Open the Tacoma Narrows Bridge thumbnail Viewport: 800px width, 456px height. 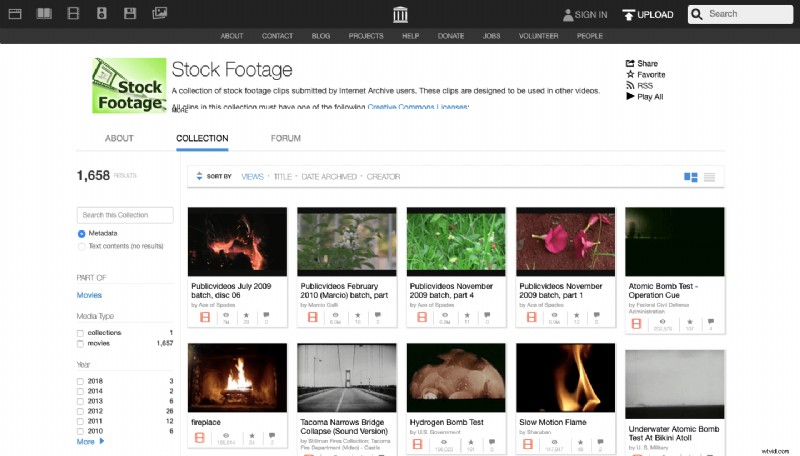coord(346,377)
